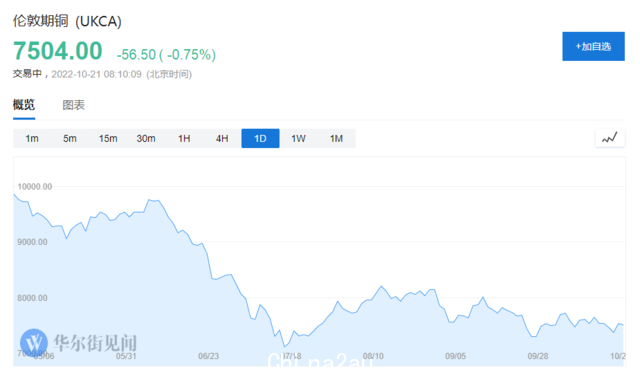Screen dimensions: 640x375
Task: Click the 10000.00 axis label
Action: point(35,186)
